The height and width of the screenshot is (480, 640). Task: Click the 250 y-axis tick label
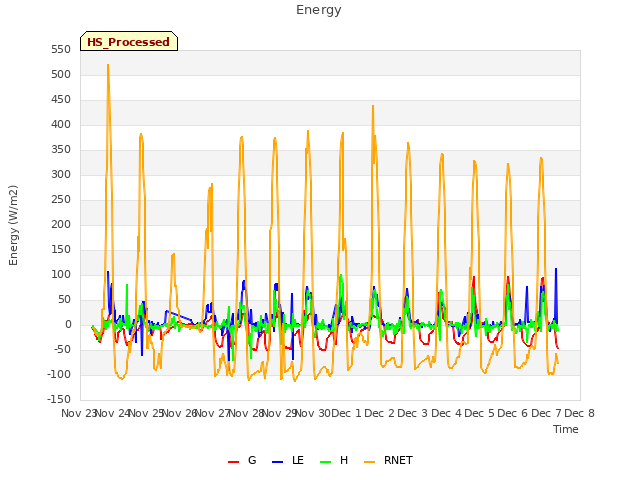point(61,200)
